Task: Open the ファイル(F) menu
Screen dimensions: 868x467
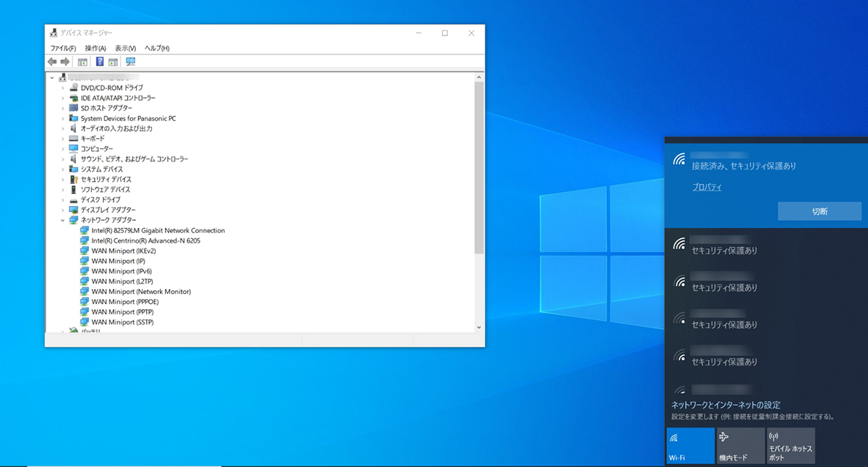Action: pyautogui.click(x=63, y=48)
